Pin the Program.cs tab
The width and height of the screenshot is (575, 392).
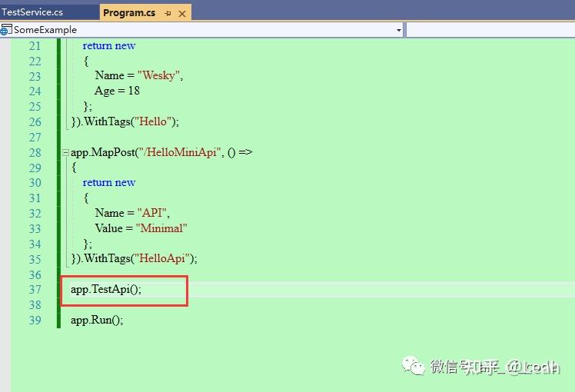tap(168, 14)
